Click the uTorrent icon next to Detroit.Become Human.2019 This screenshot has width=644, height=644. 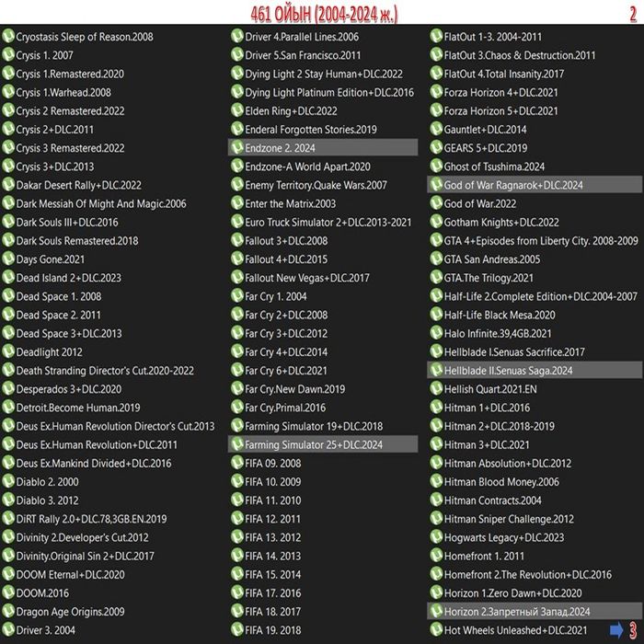click(x=8, y=407)
